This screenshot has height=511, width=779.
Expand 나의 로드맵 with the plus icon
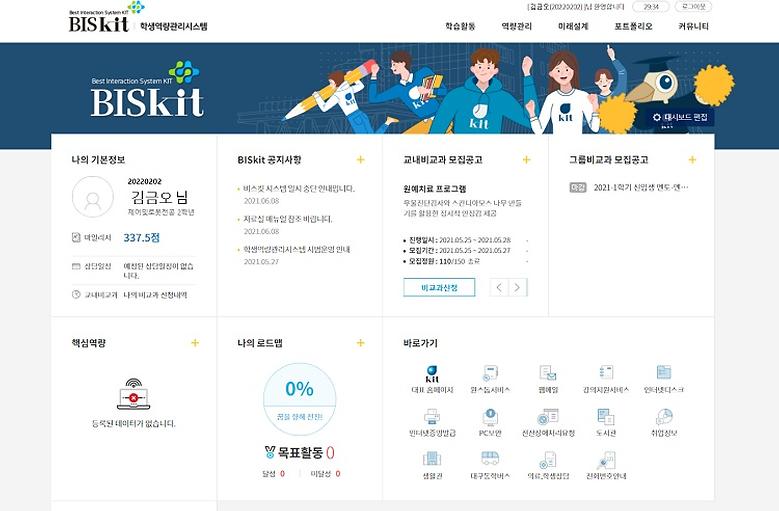tap(361, 343)
